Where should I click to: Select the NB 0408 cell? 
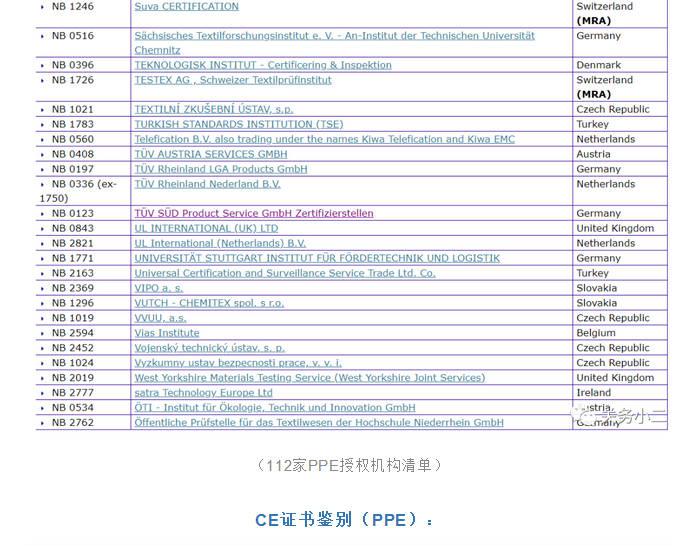83,154
